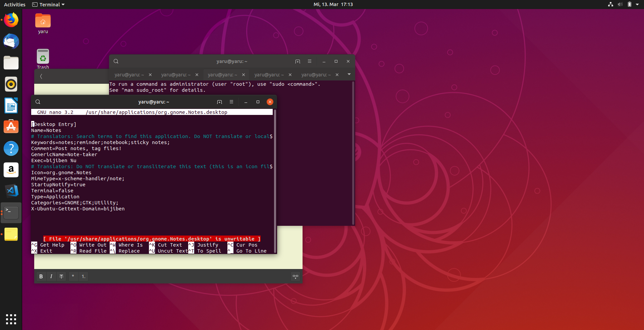The height and width of the screenshot is (330, 644).
Task: Open the Terminal menu in the top bar
Action: 48,4
